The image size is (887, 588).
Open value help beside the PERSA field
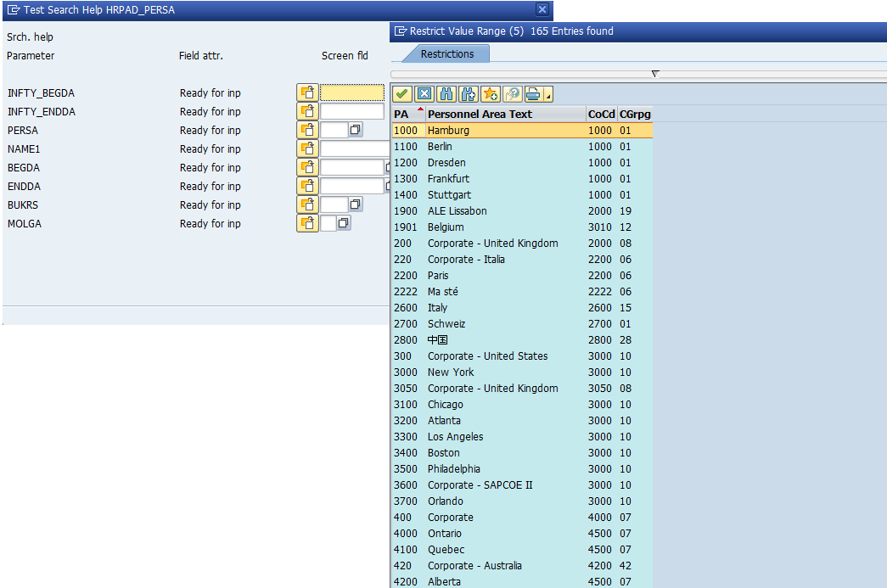[356, 130]
